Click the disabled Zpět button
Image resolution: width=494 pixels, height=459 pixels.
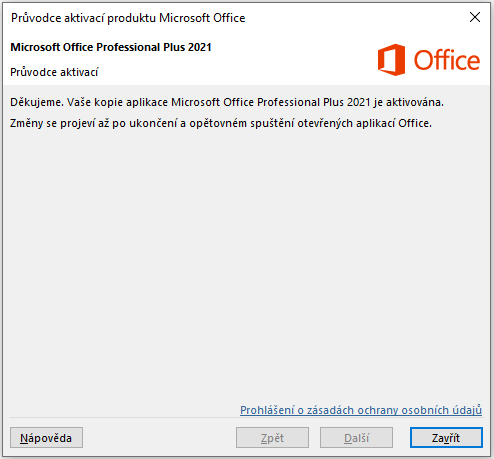click(272, 438)
